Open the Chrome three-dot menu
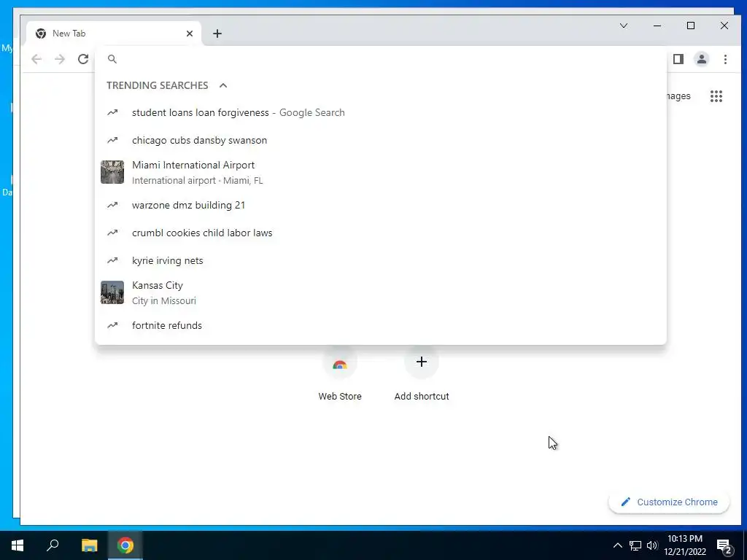The height and width of the screenshot is (560, 747). tap(725, 59)
